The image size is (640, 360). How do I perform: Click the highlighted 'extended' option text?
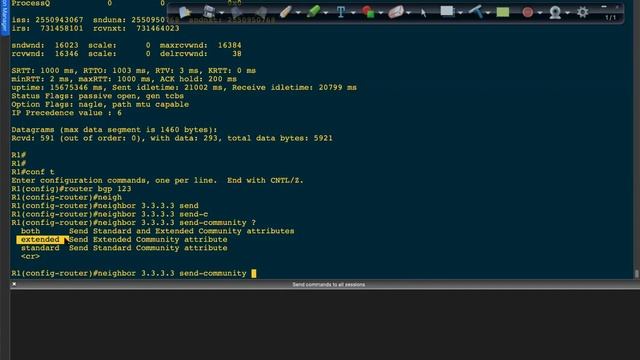(40, 240)
